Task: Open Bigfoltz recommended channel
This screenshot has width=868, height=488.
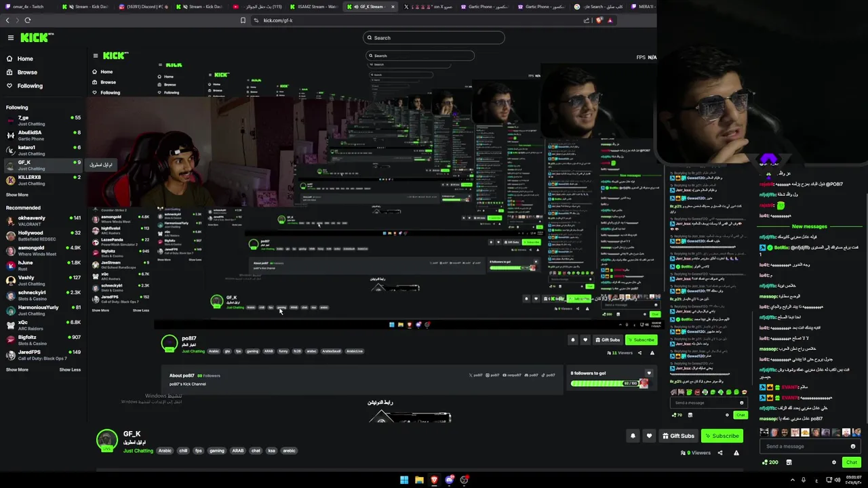Action: (43, 340)
